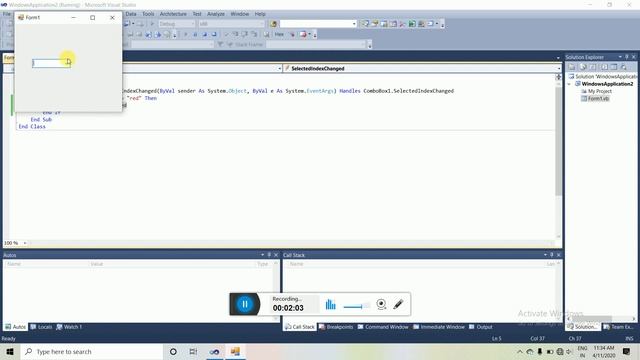Open the Tools menu
640x360 pixels.
(148, 14)
